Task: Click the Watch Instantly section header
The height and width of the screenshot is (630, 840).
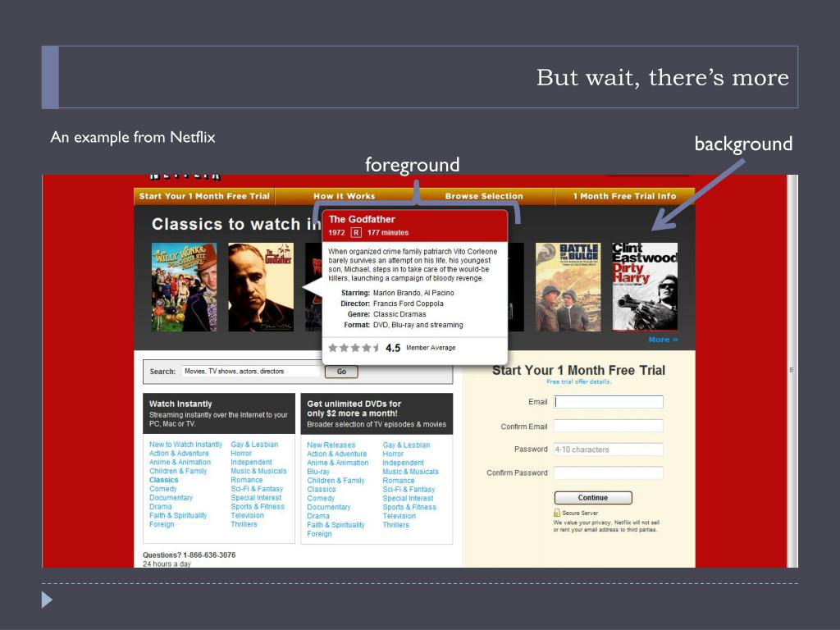Action: (218, 413)
